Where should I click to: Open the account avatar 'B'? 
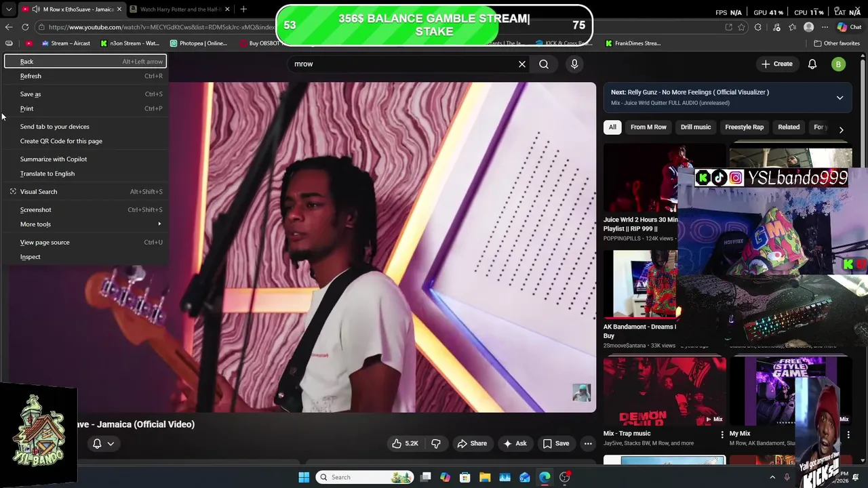pos(838,64)
